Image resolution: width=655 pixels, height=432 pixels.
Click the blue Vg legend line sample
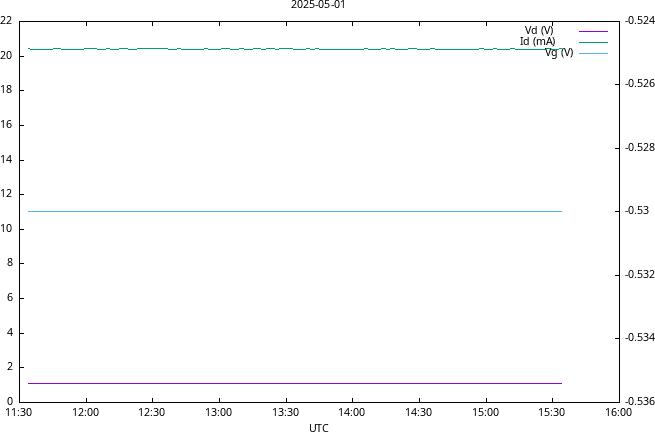(593, 53)
